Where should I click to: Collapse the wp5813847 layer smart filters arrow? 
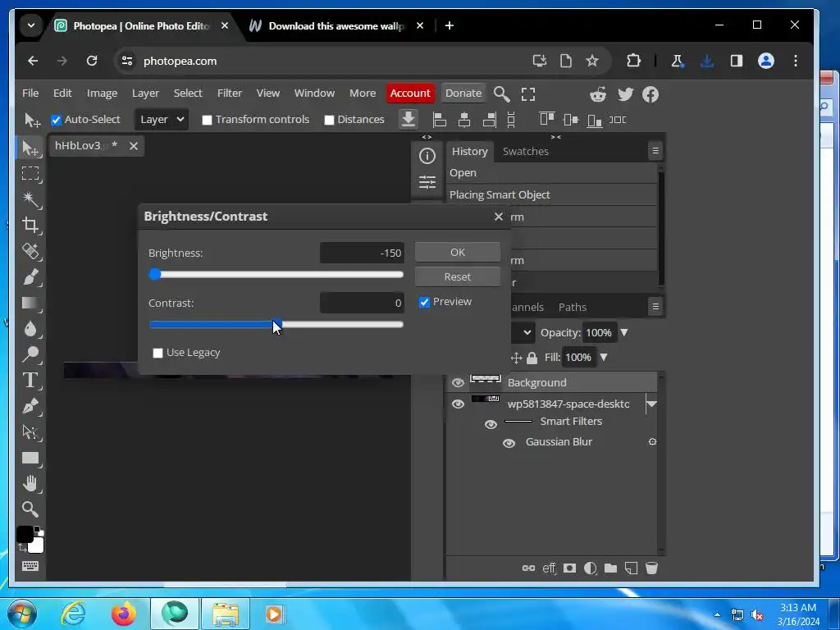(x=651, y=404)
